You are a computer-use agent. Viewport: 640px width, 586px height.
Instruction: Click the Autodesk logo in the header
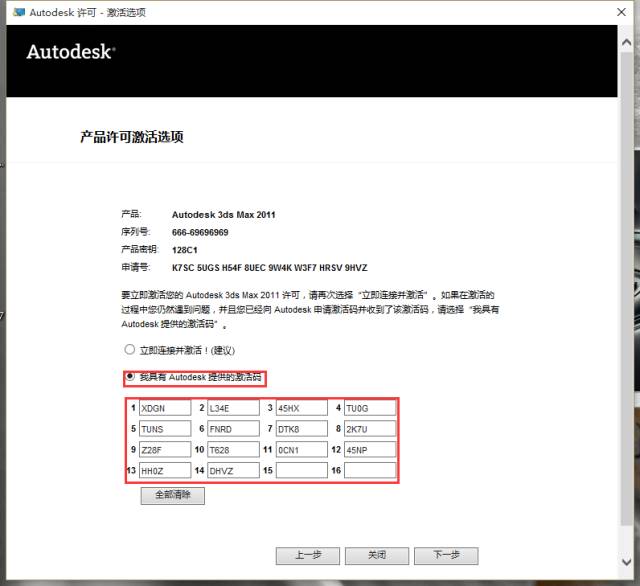[70, 52]
